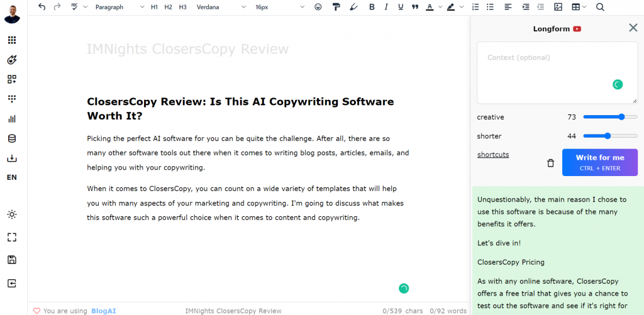This screenshot has width=644, height=315.
Task: Click the Grammarly icon in the editor
Action: pyautogui.click(x=404, y=289)
